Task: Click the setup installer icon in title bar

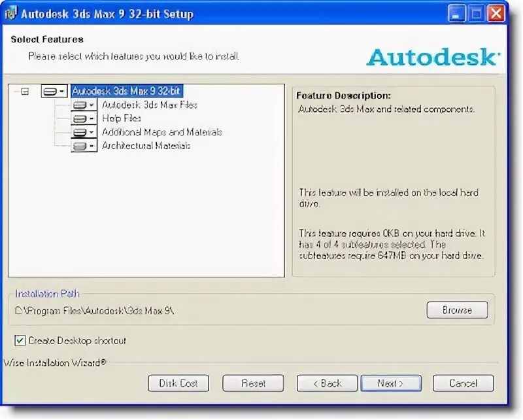Action: (x=10, y=14)
